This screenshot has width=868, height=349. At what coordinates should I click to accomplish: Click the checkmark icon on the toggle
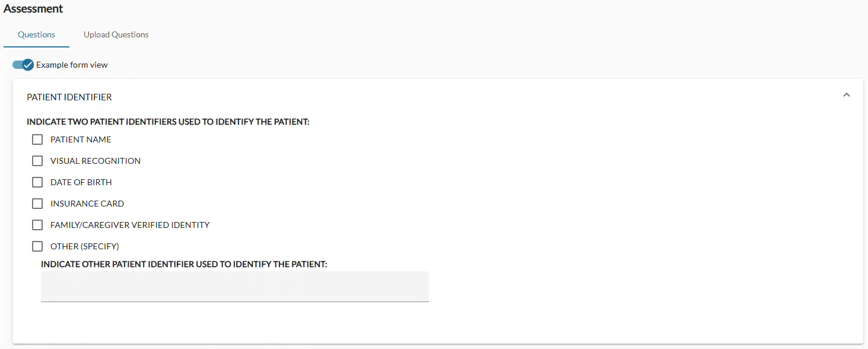(x=26, y=65)
